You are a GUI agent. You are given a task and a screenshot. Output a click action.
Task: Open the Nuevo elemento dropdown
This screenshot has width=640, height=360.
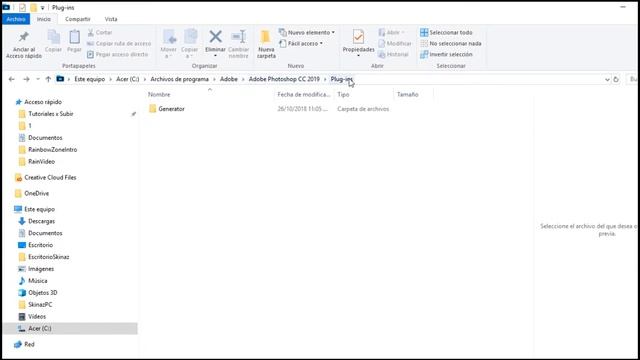tap(307, 32)
